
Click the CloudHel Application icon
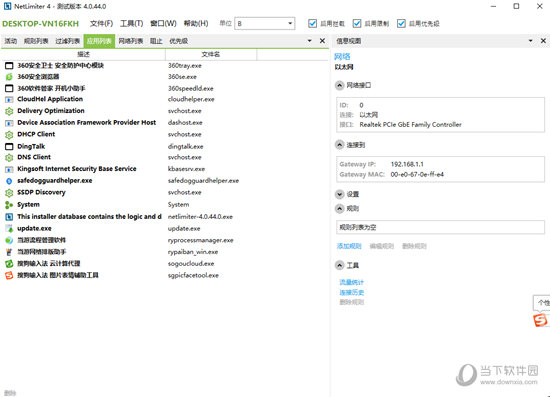(x=9, y=100)
